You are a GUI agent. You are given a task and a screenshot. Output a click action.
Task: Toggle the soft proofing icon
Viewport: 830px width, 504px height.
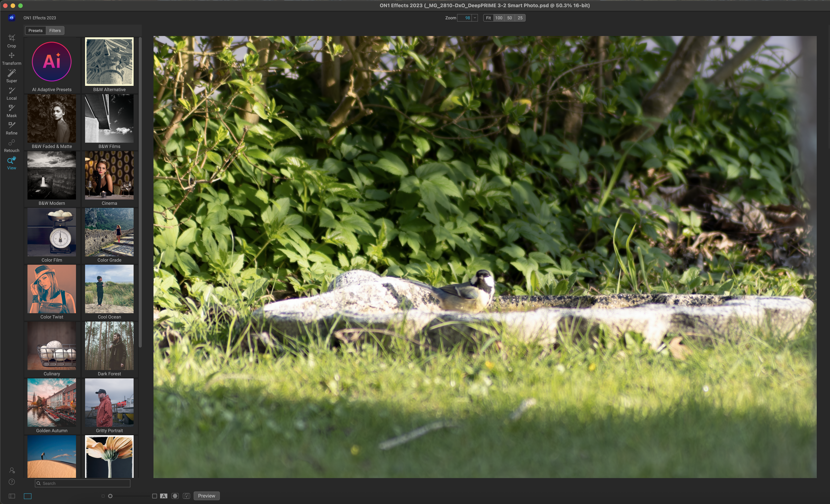click(186, 496)
